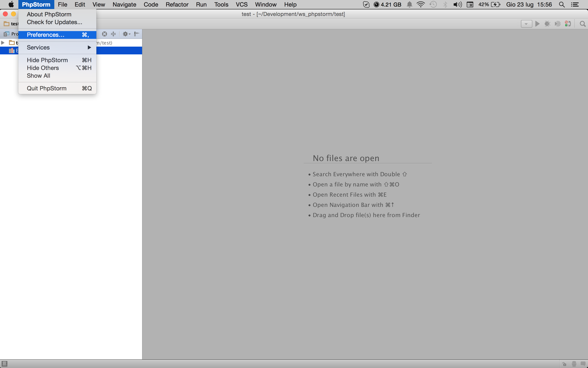The width and height of the screenshot is (588, 368).
Task: Click the Run play button
Action: pyautogui.click(x=537, y=24)
